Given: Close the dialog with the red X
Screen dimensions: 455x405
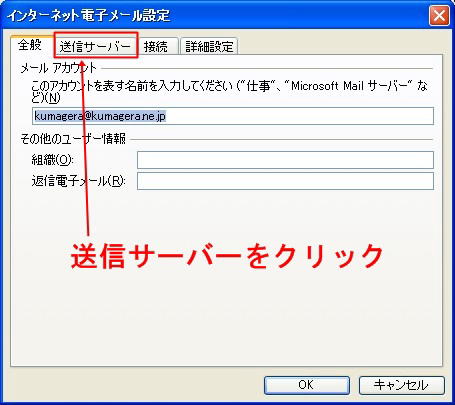Looking at the screenshot, I should pyautogui.click(x=439, y=16).
